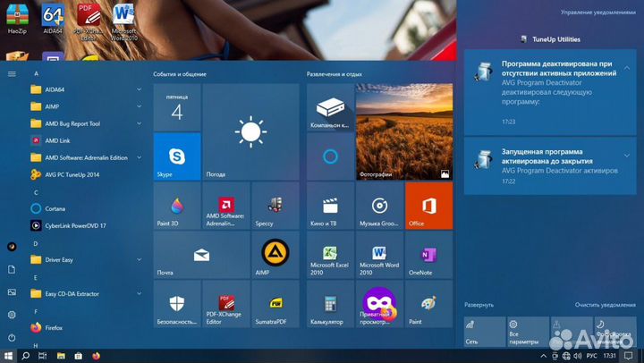This screenshot has width=644, height=363.
Task: Open the Power options button
Action: [12, 338]
